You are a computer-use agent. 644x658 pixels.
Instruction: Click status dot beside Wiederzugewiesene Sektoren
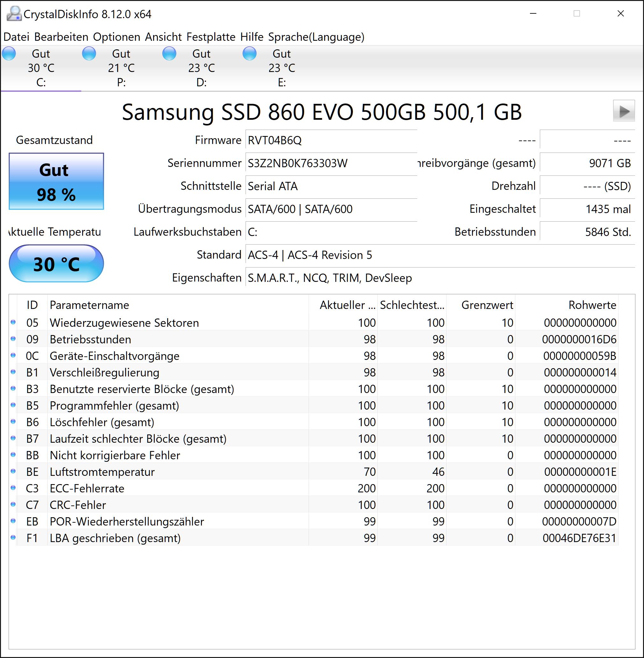[x=13, y=322]
